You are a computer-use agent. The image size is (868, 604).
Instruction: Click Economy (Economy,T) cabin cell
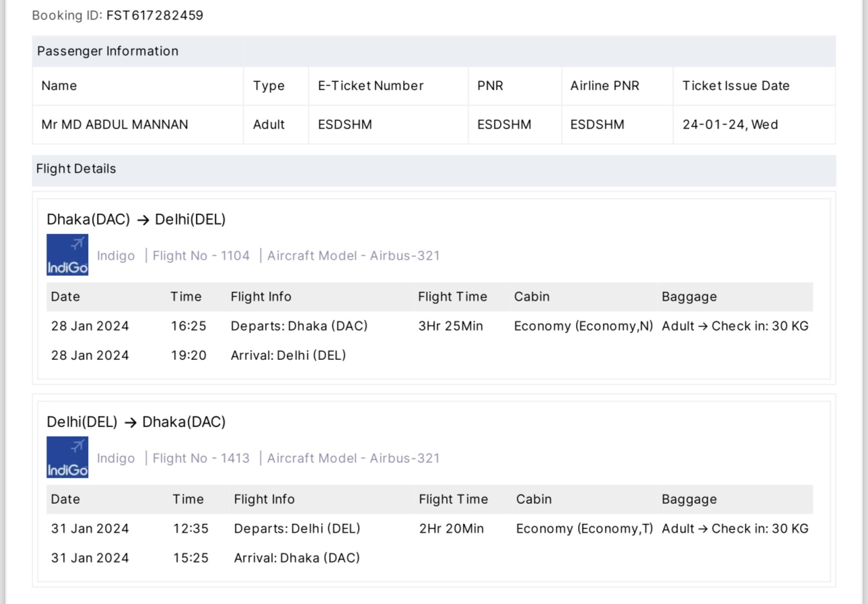pos(585,529)
